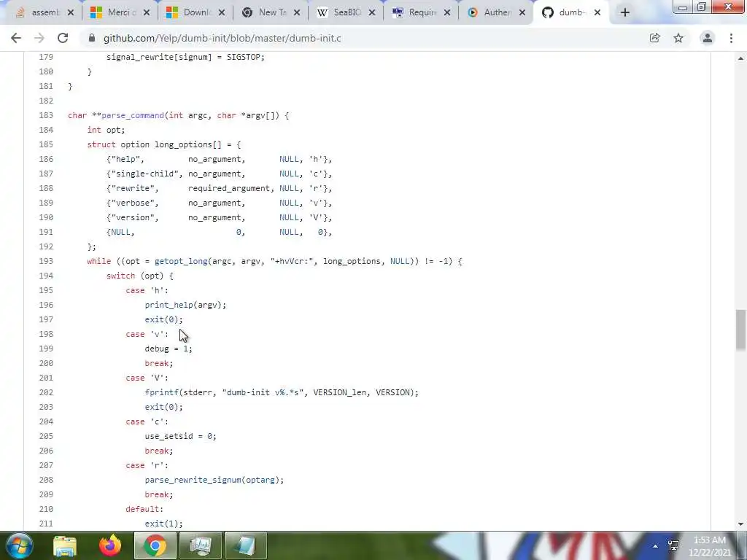Close the SeaBIOS tab
The width and height of the screenshot is (747, 560).
[372, 12]
